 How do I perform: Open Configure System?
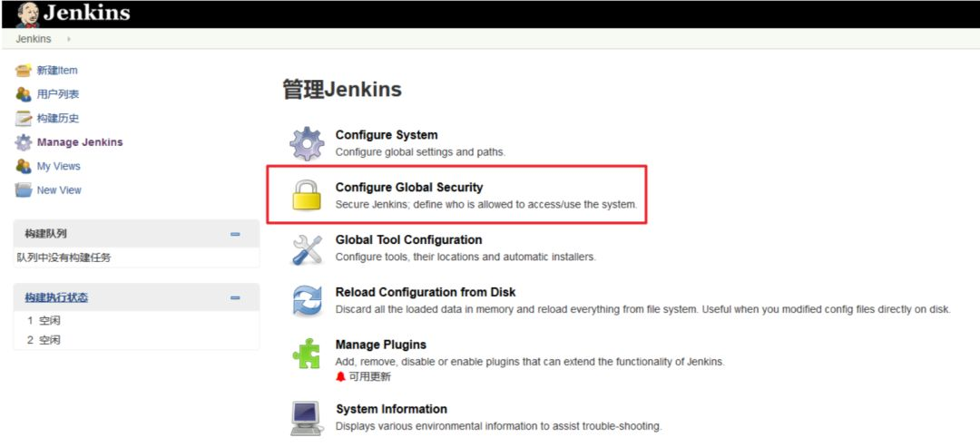tap(387, 135)
